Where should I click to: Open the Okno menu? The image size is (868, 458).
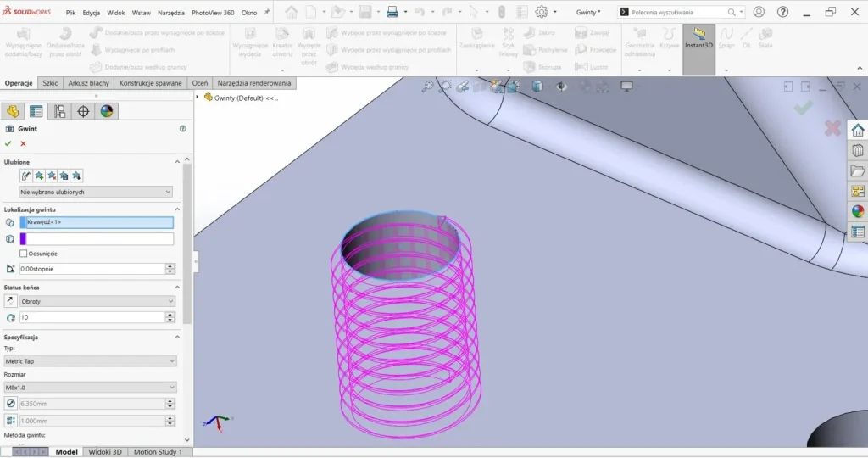pos(249,12)
